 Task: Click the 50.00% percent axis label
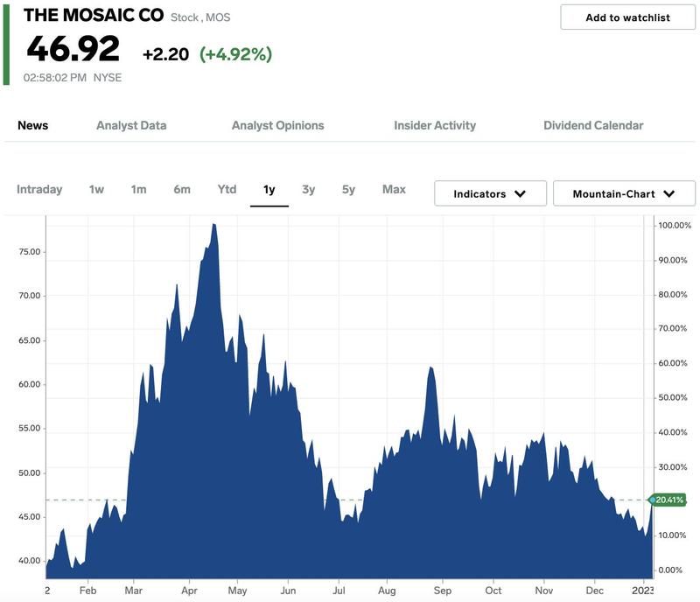pos(673,397)
